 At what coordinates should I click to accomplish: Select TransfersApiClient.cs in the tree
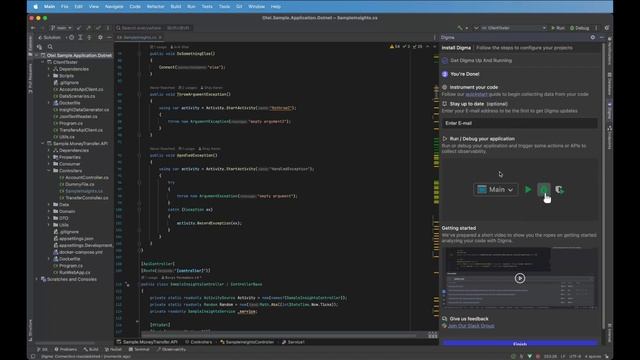point(80,130)
